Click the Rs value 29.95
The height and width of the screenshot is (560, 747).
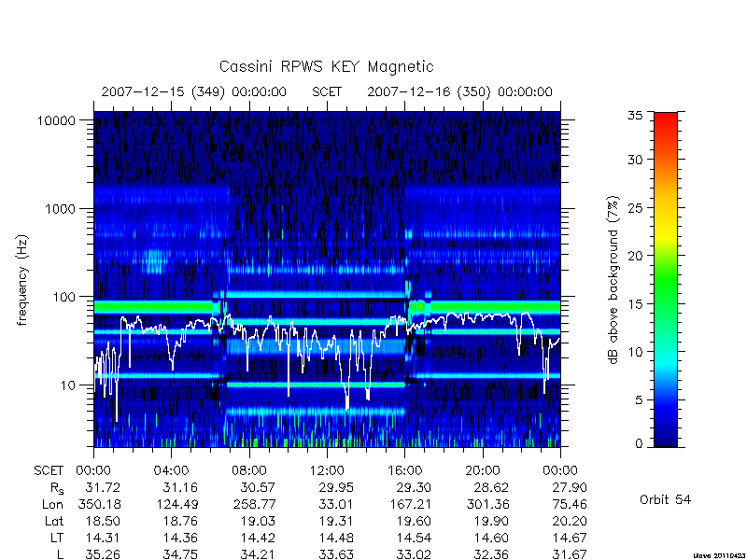point(336,487)
